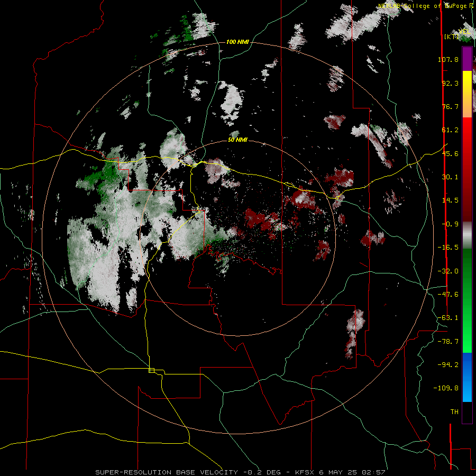Select the 45.6 velocity scale value
This screenshot has width=476, height=476.
[x=450, y=153]
